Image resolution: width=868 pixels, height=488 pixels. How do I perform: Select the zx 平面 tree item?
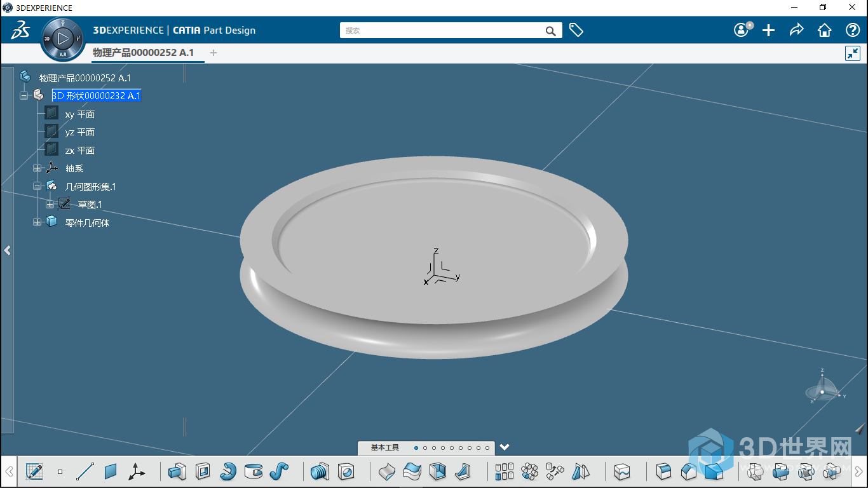click(80, 151)
